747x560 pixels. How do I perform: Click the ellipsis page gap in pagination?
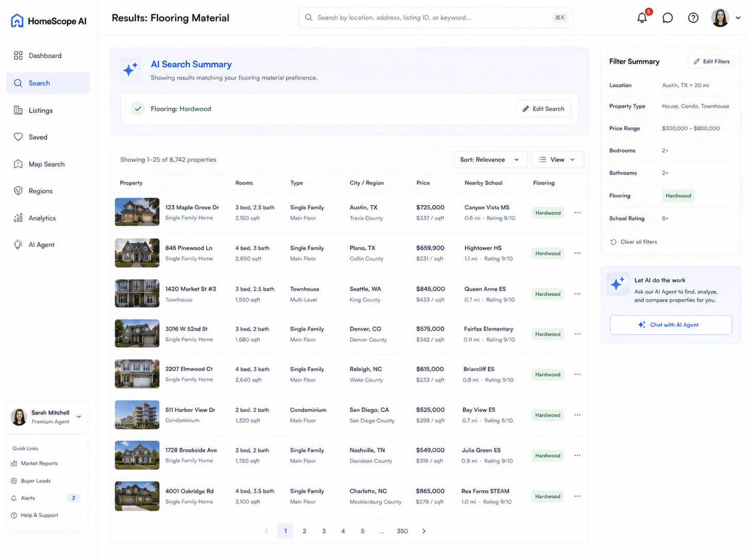(x=382, y=531)
